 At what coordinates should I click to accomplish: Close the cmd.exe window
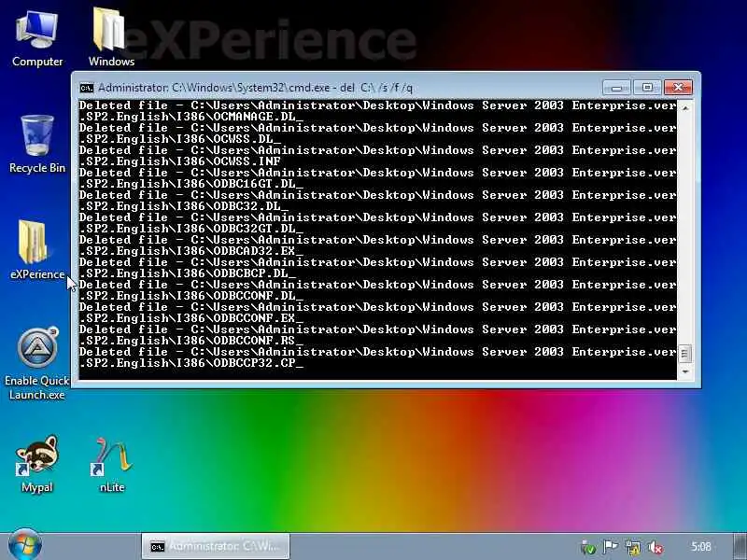(678, 88)
